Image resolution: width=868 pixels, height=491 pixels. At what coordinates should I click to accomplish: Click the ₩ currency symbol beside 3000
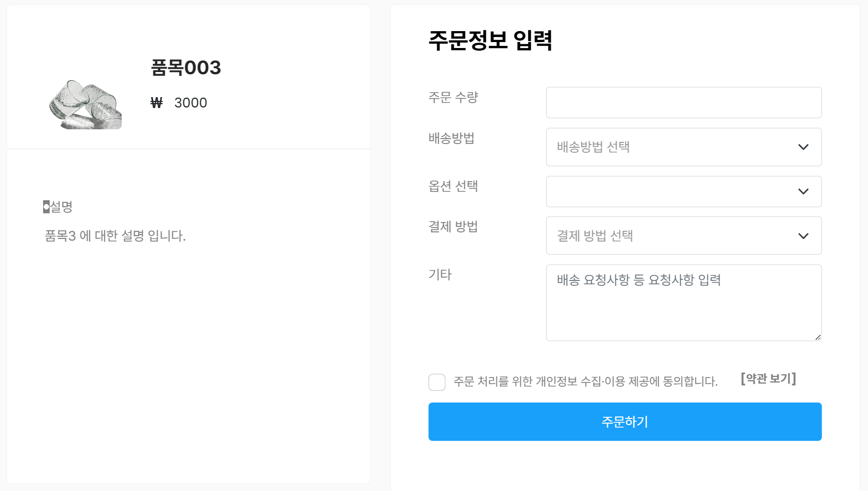pos(157,103)
